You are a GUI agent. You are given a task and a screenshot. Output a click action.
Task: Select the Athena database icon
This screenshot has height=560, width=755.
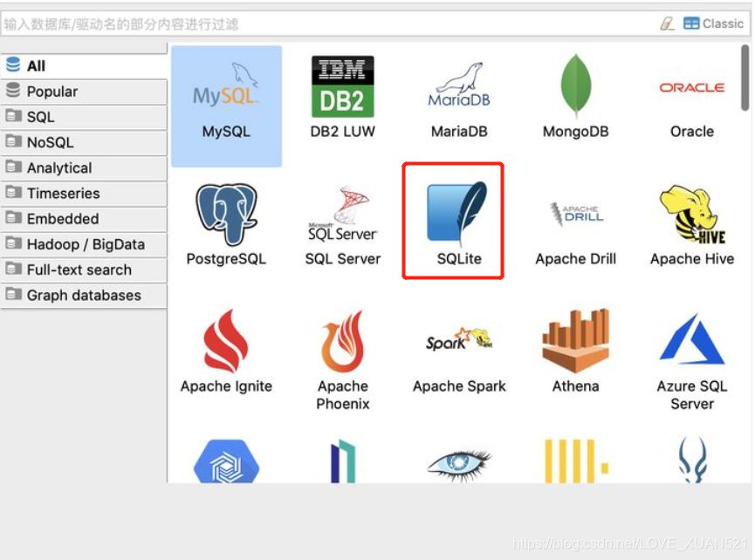pos(575,352)
